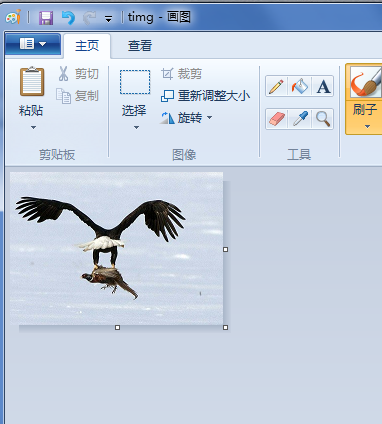Viewport: 382px width, 424px height.
Task: Click the canvas bottom-edge resize handle
Action: pos(117,328)
